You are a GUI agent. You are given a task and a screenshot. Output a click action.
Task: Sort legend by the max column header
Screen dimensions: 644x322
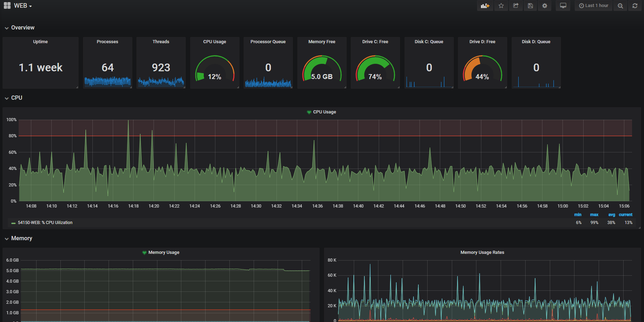pos(594,215)
